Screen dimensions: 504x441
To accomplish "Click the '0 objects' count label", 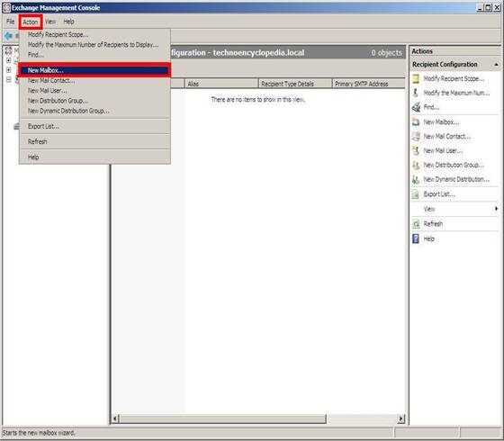I will pyautogui.click(x=386, y=53).
